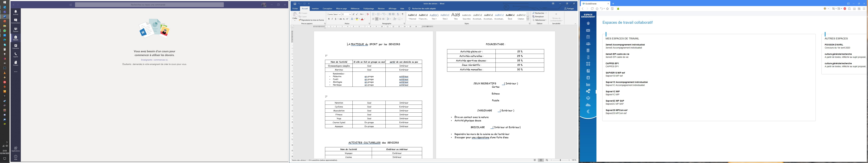This screenshot has height=163, width=868.
Task: Open the calendar icon in EcoleDirecte sidebar
Action: (588, 37)
